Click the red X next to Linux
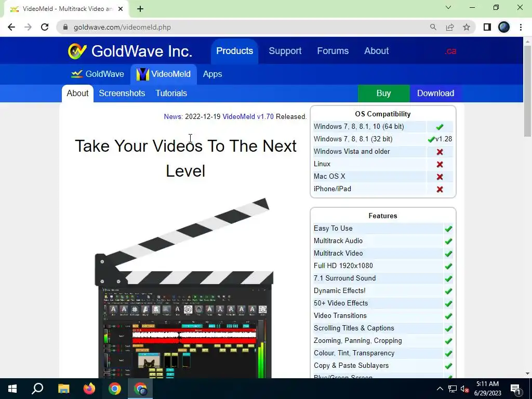The image size is (532, 399). [x=440, y=164]
